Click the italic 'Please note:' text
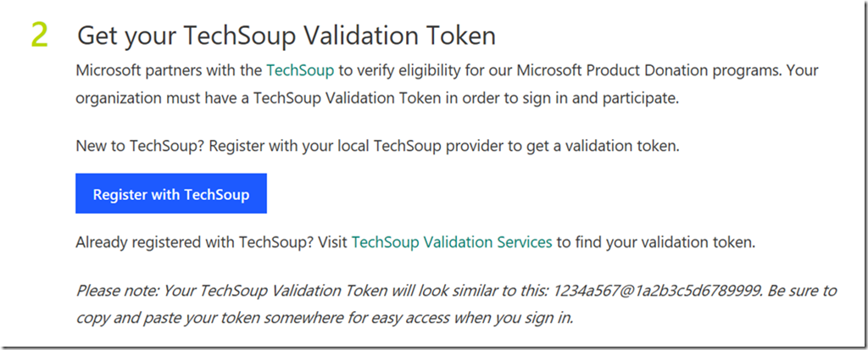Viewport: 868px width, 350px height. tap(116, 291)
